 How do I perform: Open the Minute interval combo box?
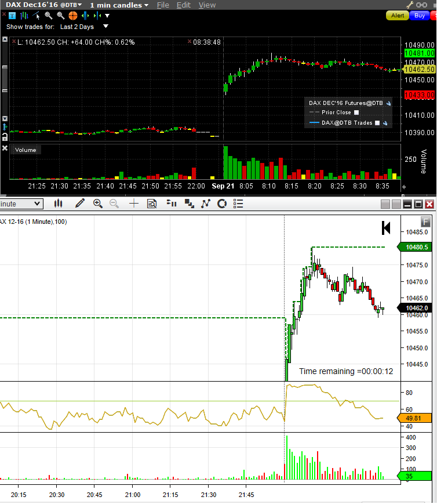tap(21, 204)
